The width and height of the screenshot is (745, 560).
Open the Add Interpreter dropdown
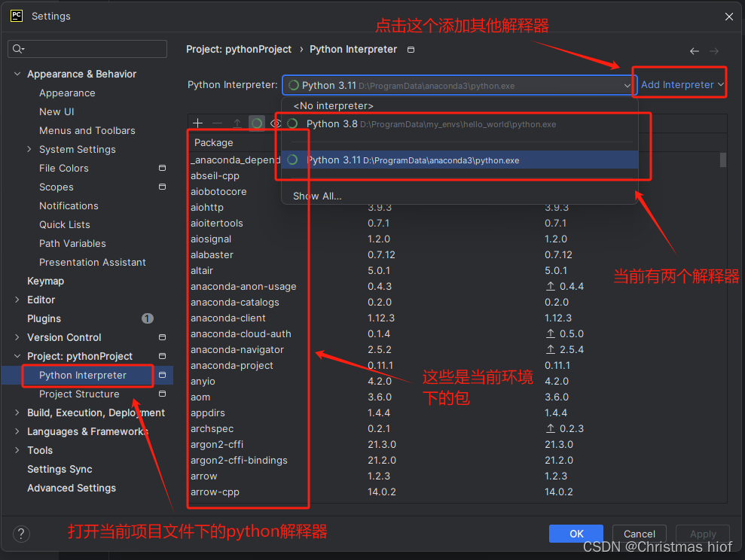[682, 84]
